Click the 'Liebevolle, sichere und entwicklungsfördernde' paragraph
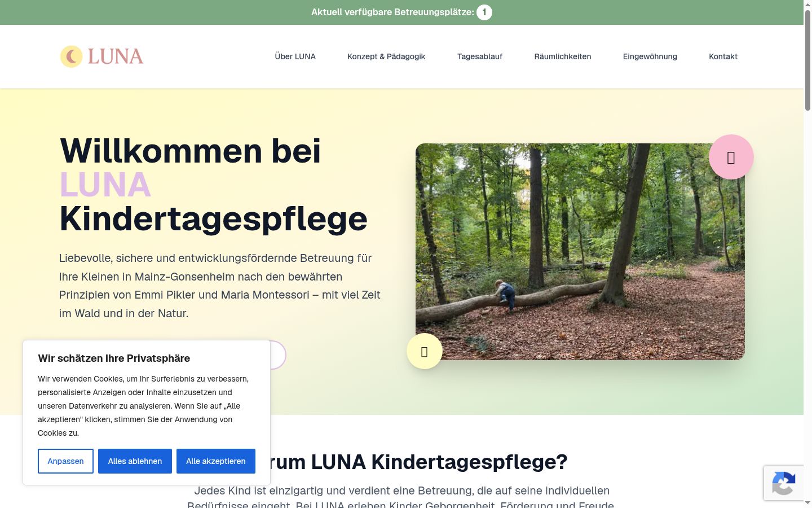Image resolution: width=812 pixels, height=508 pixels. coord(220,286)
